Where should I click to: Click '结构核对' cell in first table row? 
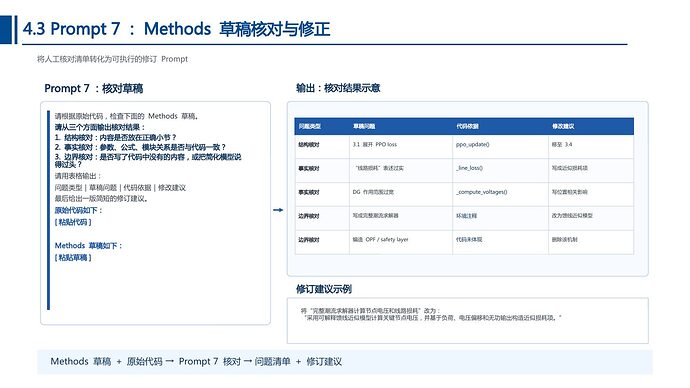309,144
